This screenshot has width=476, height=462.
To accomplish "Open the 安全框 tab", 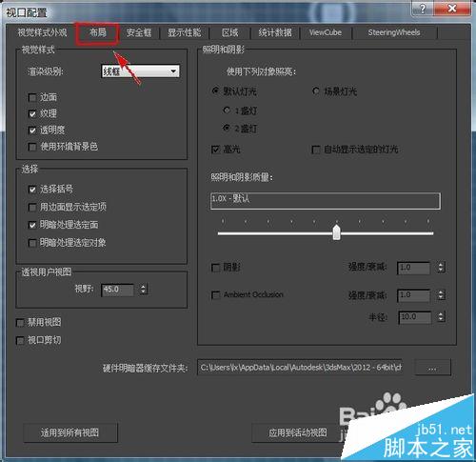I will [139, 32].
